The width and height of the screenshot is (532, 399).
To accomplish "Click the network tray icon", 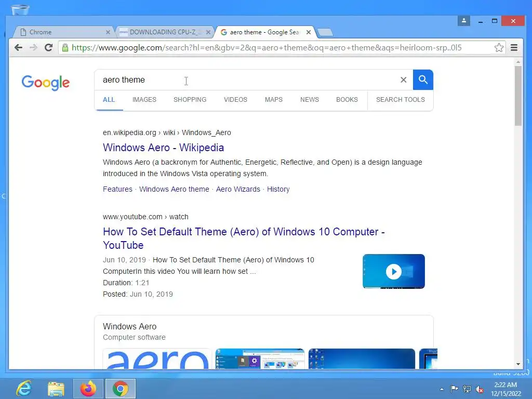I will (467, 389).
